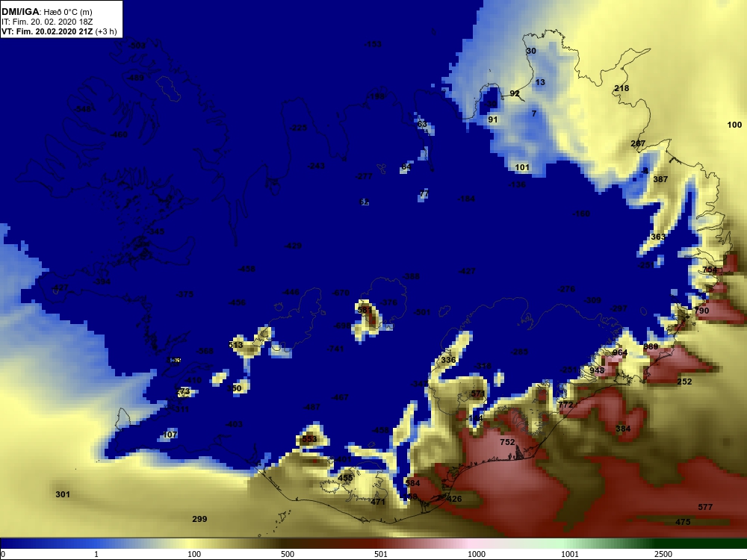Click the color bar label 0
This screenshot has width=747, height=560.
tap(3, 554)
